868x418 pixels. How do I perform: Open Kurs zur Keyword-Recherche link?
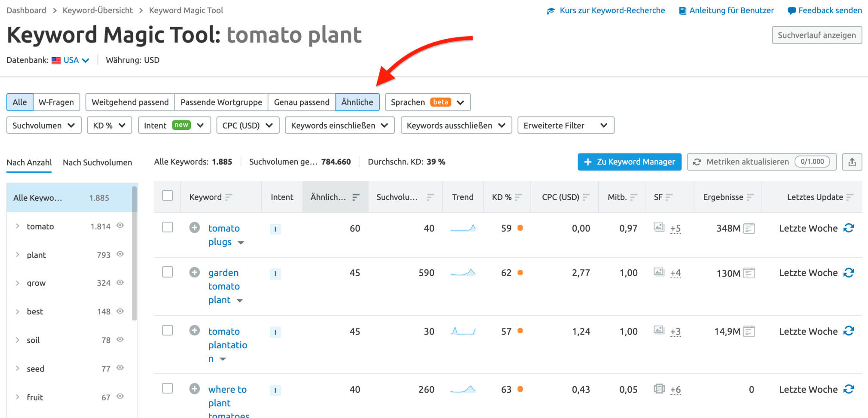coord(606,10)
